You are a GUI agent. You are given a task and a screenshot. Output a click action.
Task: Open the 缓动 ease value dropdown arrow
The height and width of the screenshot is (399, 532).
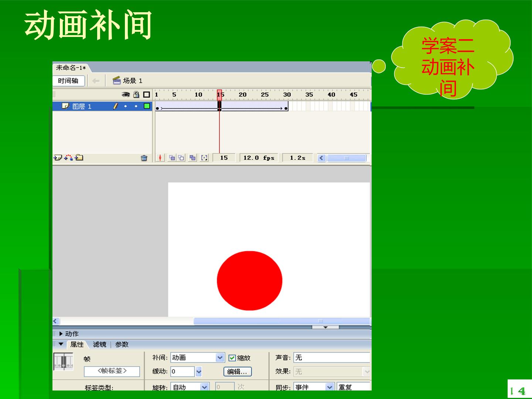pyautogui.click(x=199, y=371)
